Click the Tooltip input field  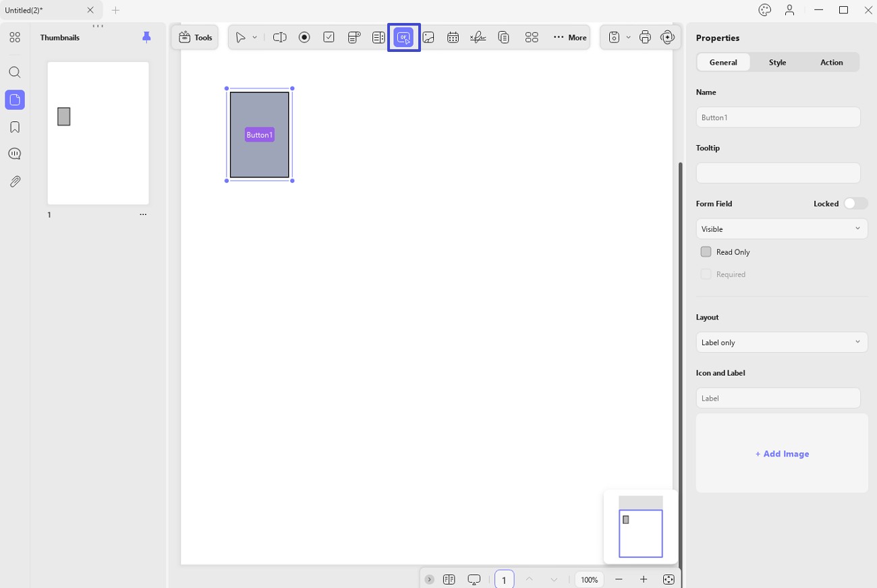click(778, 173)
